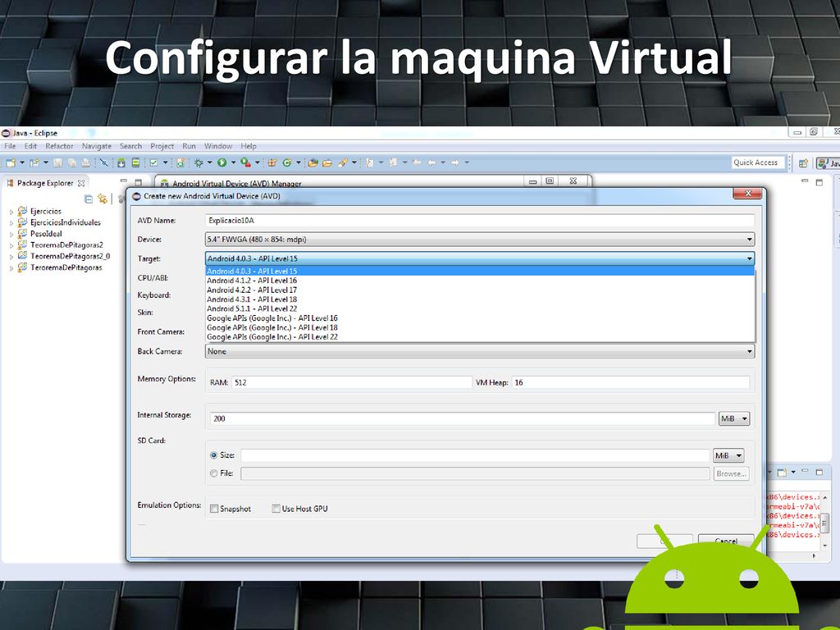Viewport: 840px width, 630px height.
Task: Select the SD Card Size radio button
Action: 214,455
